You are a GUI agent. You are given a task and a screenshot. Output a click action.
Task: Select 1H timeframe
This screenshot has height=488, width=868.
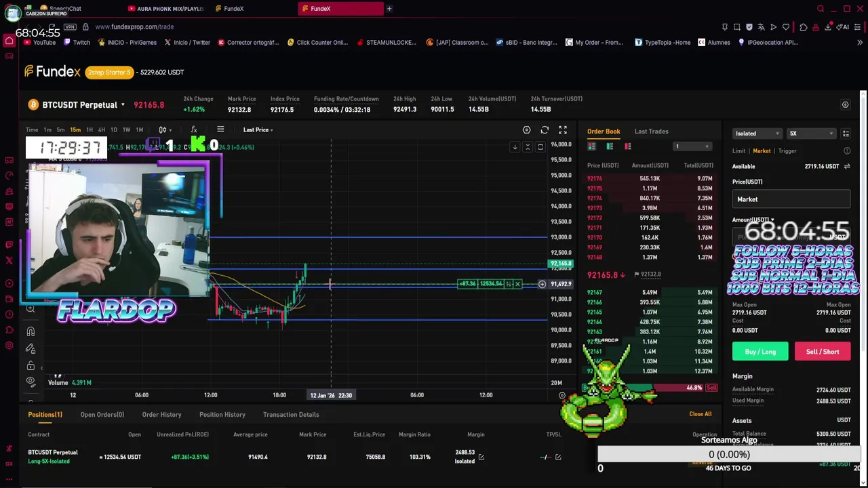coord(89,130)
